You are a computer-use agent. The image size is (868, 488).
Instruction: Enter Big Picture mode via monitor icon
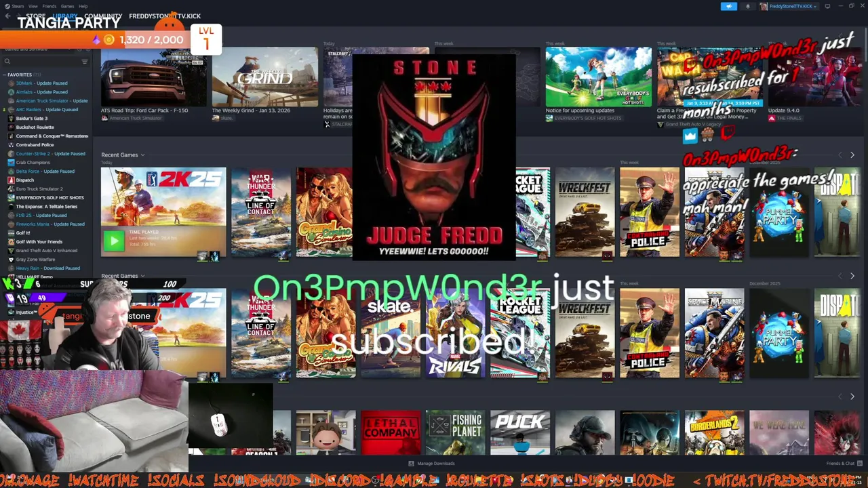827,6
